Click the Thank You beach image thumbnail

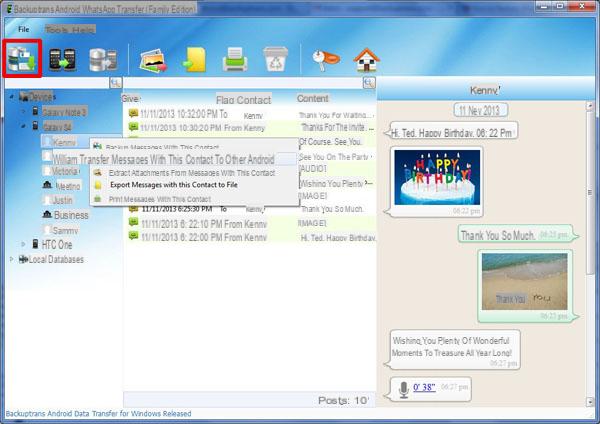[x=524, y=281]
